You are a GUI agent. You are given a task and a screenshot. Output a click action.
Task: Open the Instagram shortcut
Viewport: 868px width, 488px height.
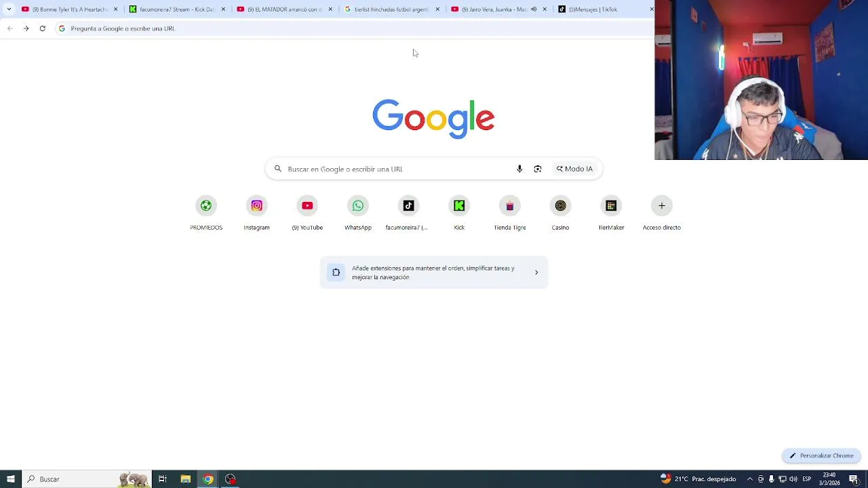click(256, 213)
